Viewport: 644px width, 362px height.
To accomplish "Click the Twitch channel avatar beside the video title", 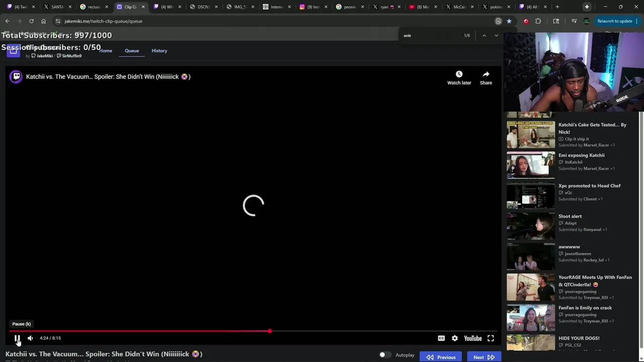I will [x=16, y=76].
